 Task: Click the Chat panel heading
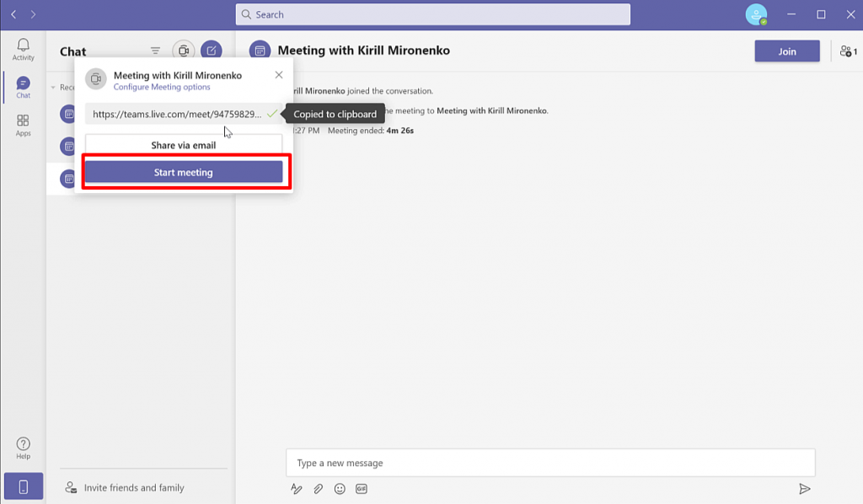point(73,51)
